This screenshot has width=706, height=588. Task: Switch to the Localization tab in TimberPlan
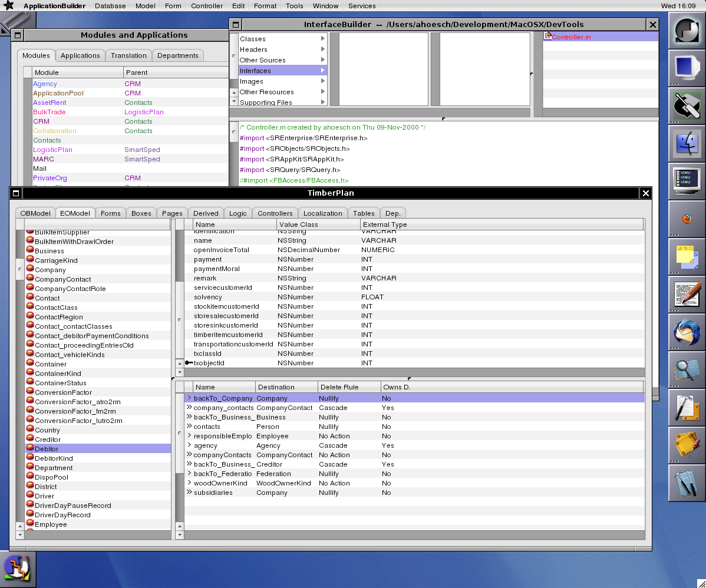pyautogui.click(x=323, y=213)
